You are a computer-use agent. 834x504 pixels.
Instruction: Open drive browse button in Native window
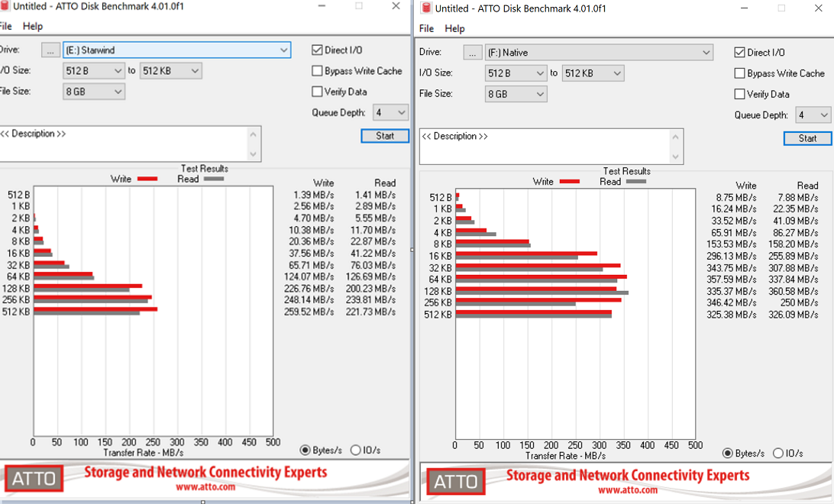tap(472, 53)
